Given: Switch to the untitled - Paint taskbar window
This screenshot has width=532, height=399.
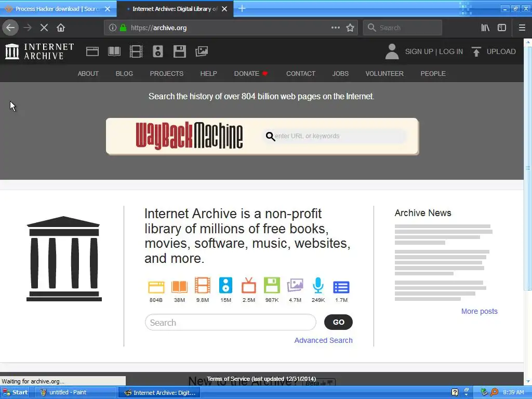Looking at the screenshot, I should click(75, 392).
